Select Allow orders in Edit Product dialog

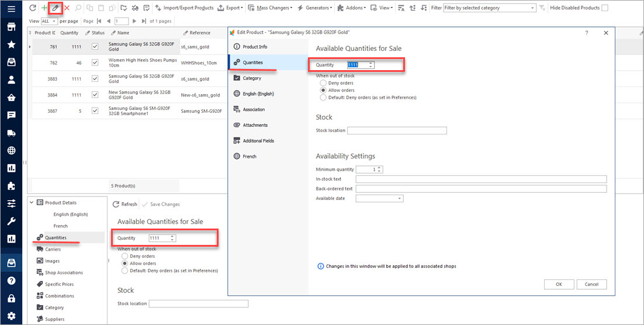324,90
